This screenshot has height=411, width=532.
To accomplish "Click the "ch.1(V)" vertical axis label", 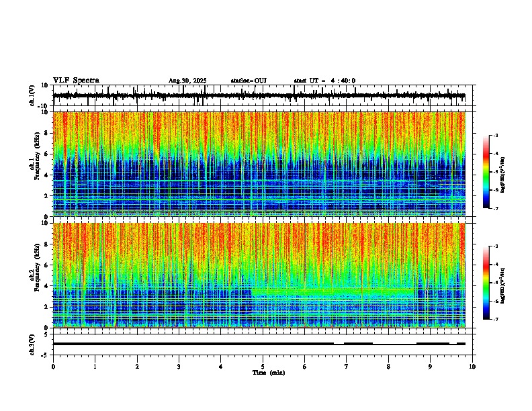I will click(x=32, y=95).
